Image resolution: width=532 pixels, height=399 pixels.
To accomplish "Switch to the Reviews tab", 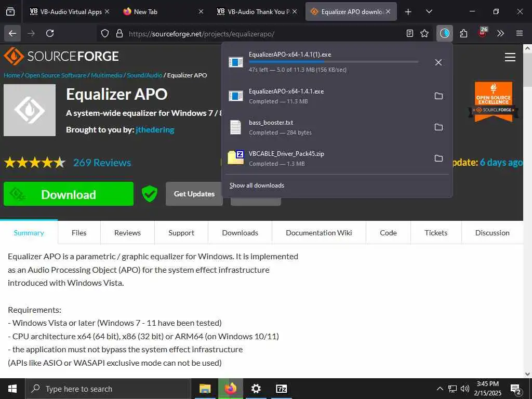I will (128, 233).
